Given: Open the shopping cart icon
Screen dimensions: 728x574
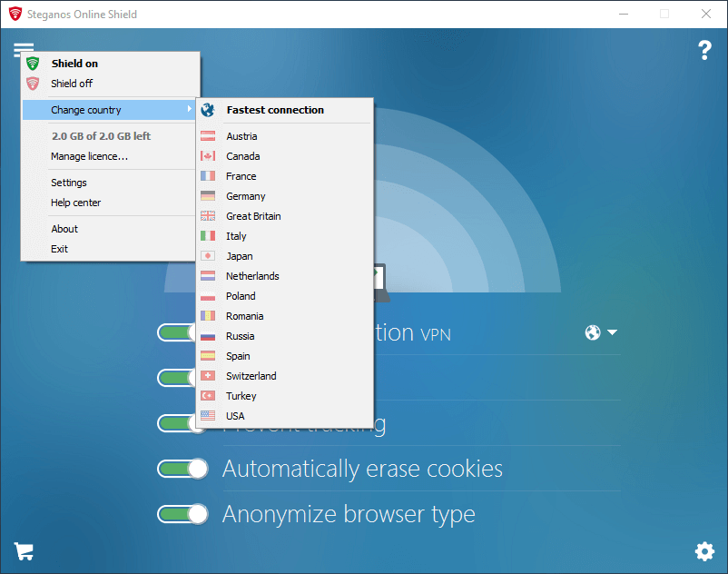Looking at the screenshot, I should click(x=24, y=551).
